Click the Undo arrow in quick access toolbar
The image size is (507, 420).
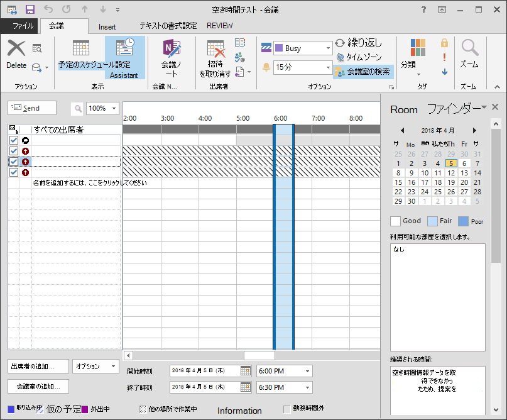click(48, 9)
